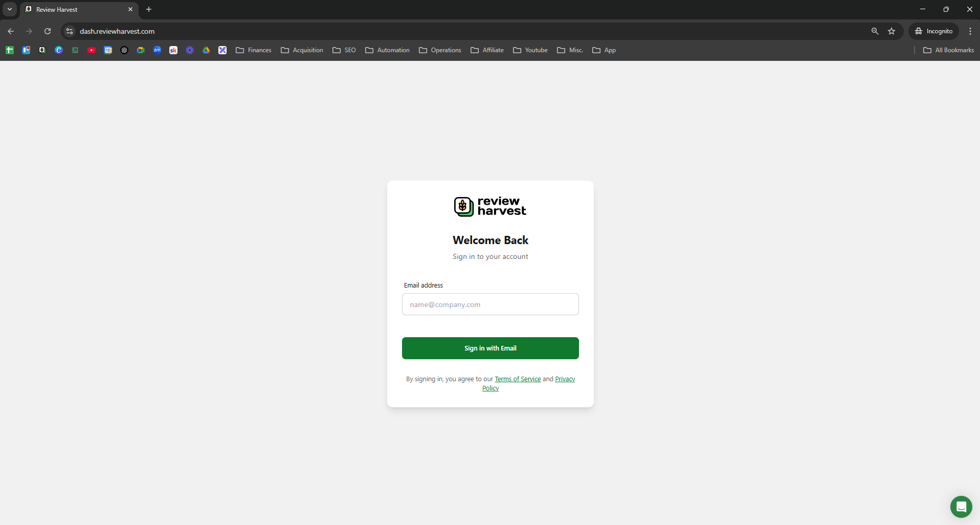Viewport: 980px width, 525px height.
Task: View site information icon in address bar
Action: point(70,31)
